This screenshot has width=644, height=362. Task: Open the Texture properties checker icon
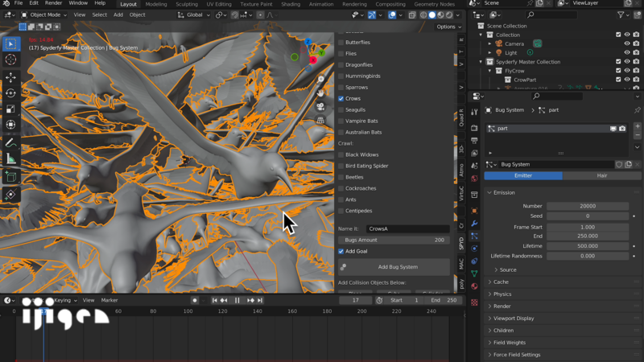coord(474,302)
